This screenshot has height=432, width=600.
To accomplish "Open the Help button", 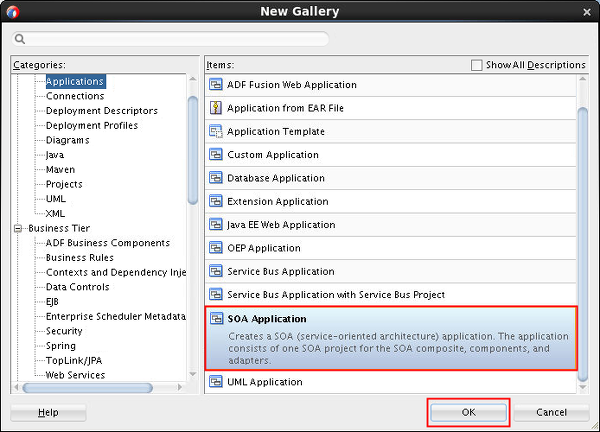I will 48,412.
